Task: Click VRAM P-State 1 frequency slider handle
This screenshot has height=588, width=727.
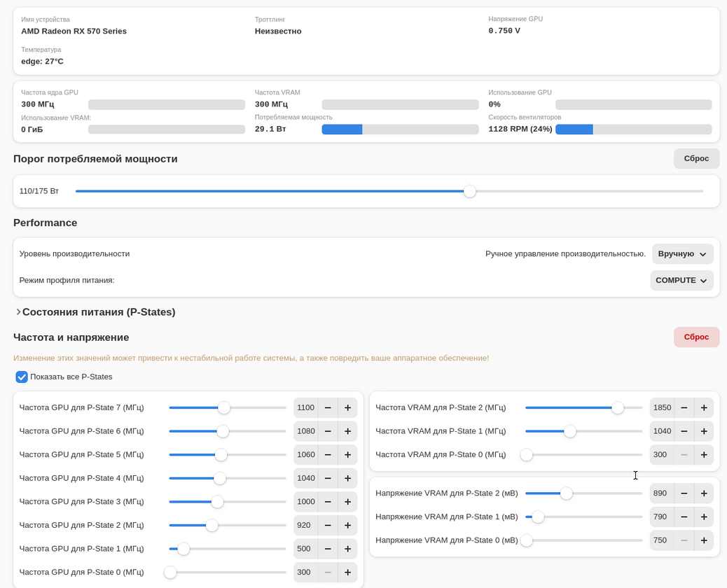Action: 570,431
